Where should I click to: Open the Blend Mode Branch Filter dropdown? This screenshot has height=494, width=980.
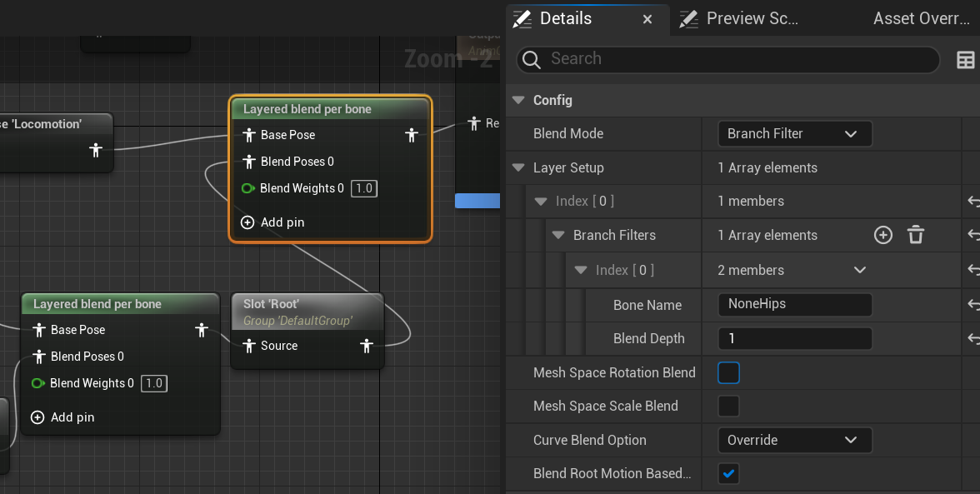pos(794,133)
